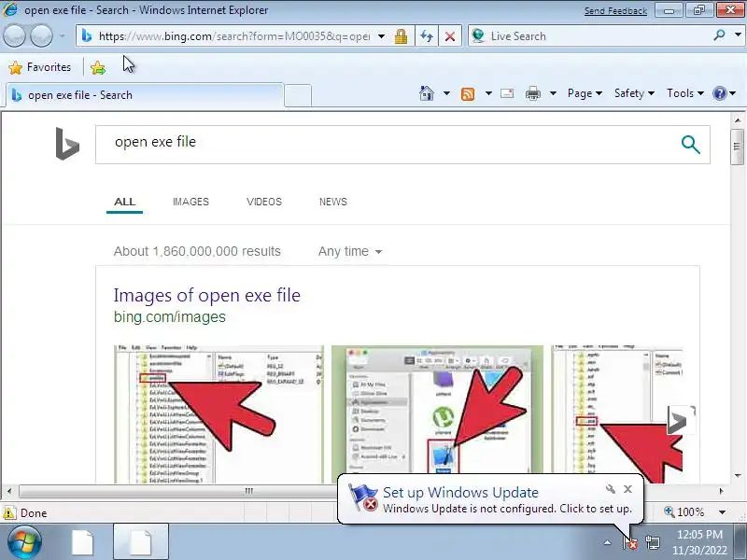
Task: Go back with the browser Back button
Action: click(x=14, y=36)
